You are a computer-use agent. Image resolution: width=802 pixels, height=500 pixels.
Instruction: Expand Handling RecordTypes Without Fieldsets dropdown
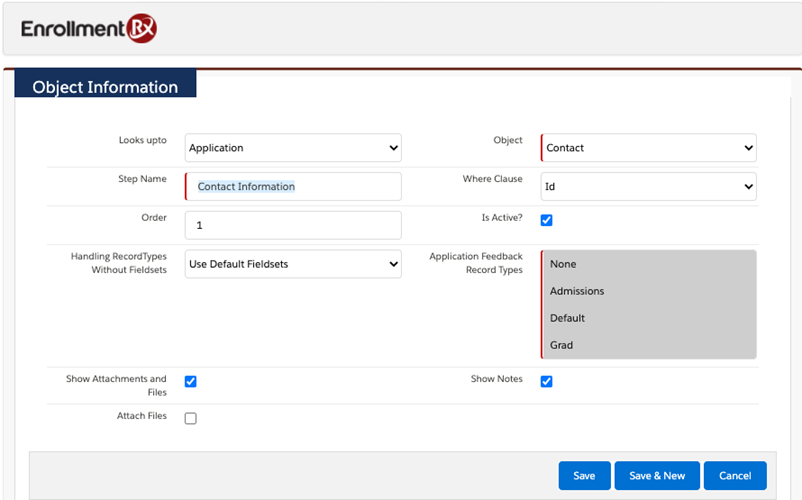[293, 264]
